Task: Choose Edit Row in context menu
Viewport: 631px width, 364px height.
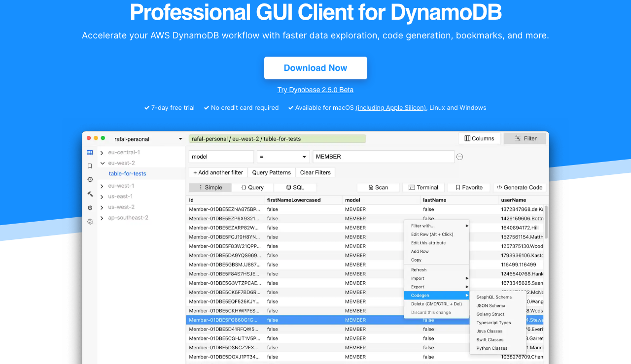Action: coord(437,234)
